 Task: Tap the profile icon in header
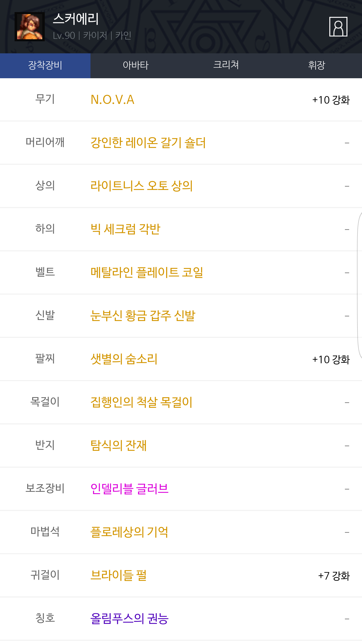click(338, 27)
